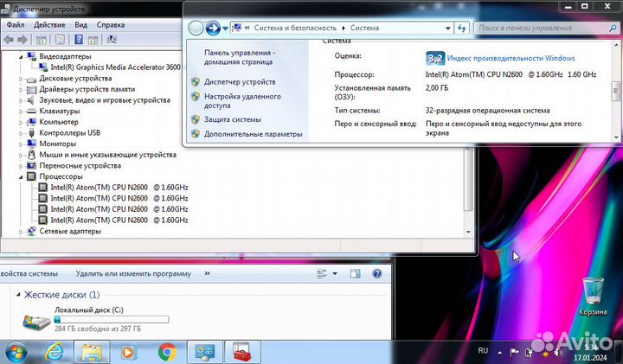Switch to the Control Panel taskbar window
This screenshot has width=623, height=364.
click(x=204, y=352)
